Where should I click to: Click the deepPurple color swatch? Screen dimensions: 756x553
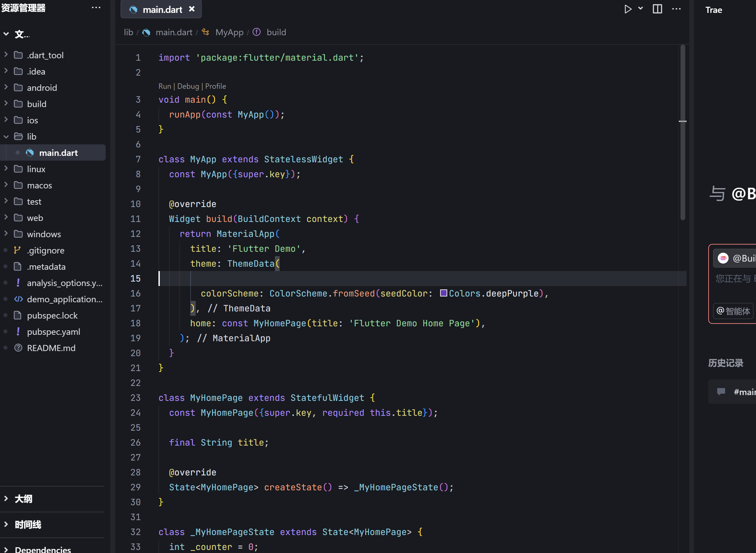[x=443, y=293]
